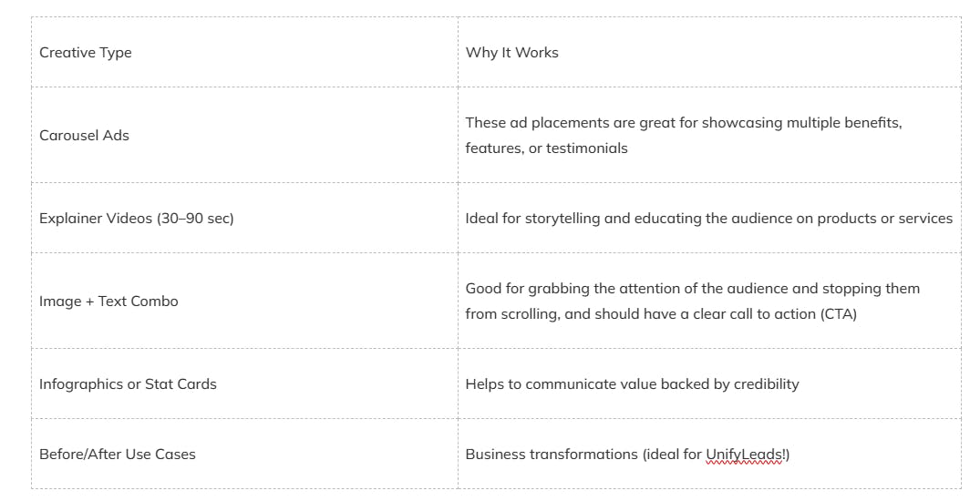The width and height of the screenshot is (980, 501).
Task: Click the 'Good for grabbing the attention' line
Action: 693,289
